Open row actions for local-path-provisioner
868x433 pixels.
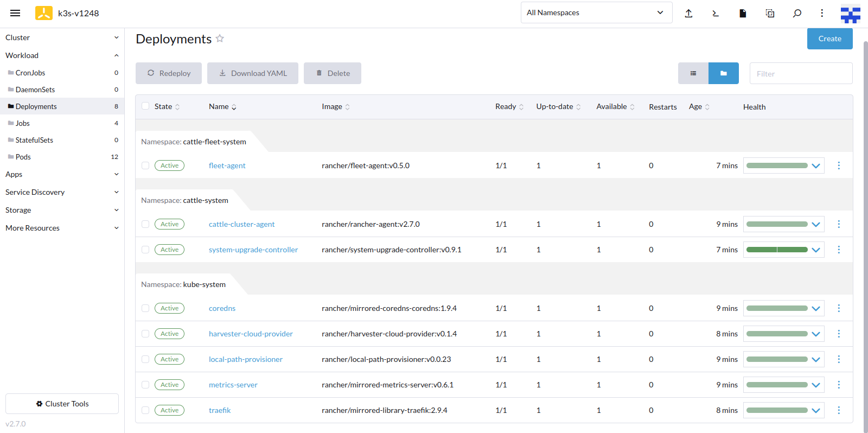[x=839, y=359]
